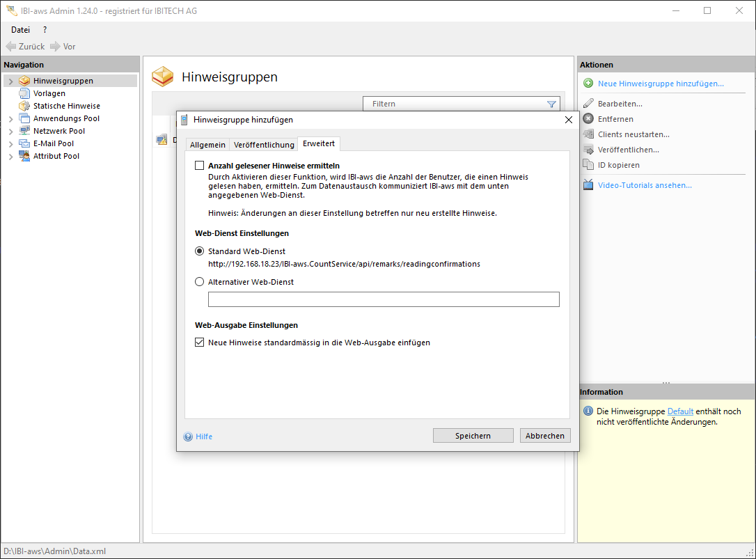756x559 pixels.
Task: Expand the Attribut Pool tree node
Action: pos(10,157)
